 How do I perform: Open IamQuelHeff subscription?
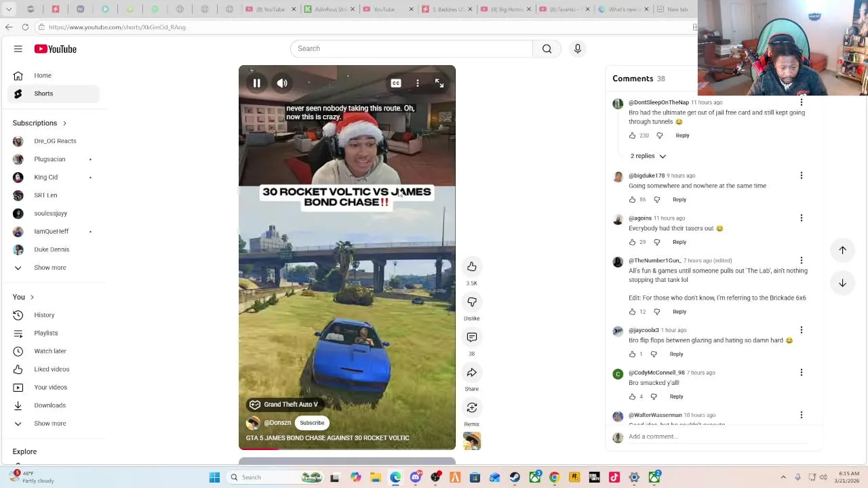pos(54,231)
